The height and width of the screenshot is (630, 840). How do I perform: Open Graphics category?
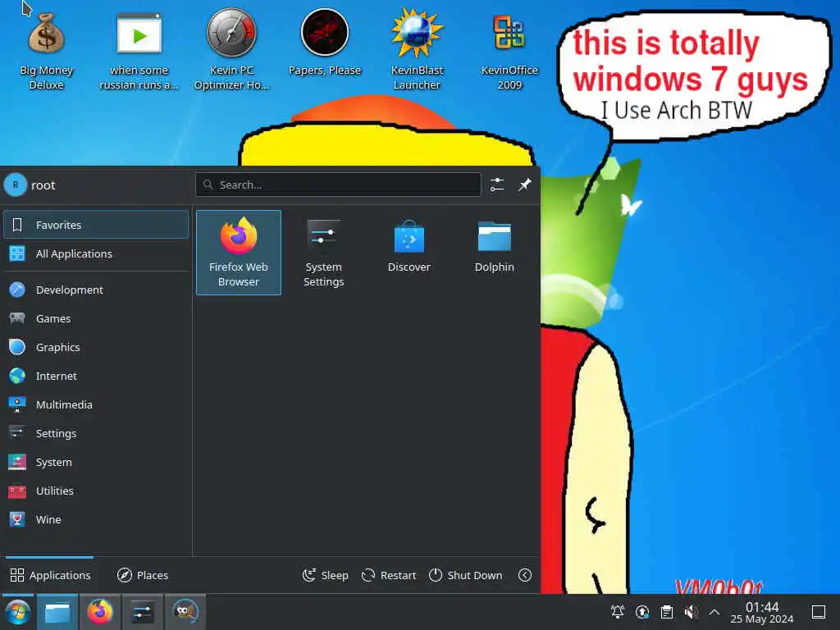[96, 347]
